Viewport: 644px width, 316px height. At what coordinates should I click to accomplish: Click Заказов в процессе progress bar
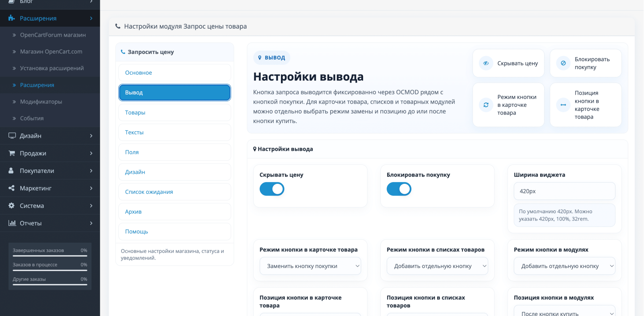tap(50, 270)
